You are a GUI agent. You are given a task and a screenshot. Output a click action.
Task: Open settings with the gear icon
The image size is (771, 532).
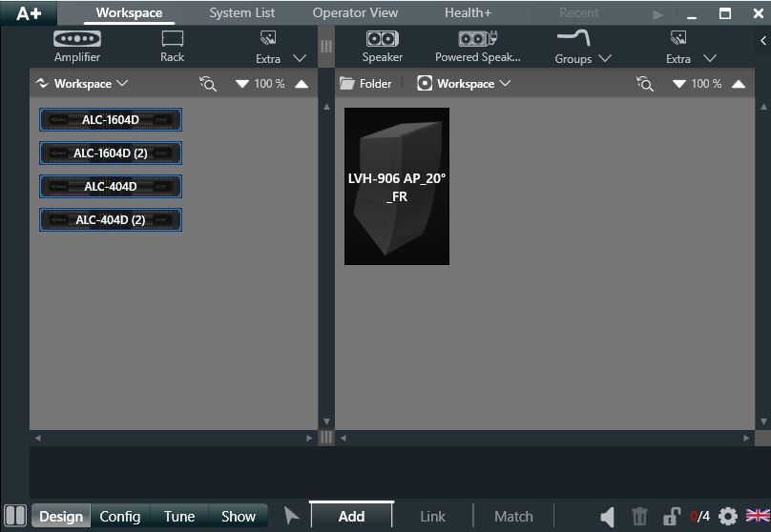pyautogui.click(x=728, y=517)
